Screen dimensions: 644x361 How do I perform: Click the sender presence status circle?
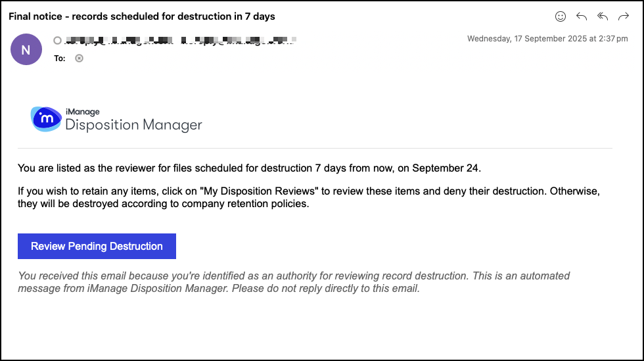(58, 41)
